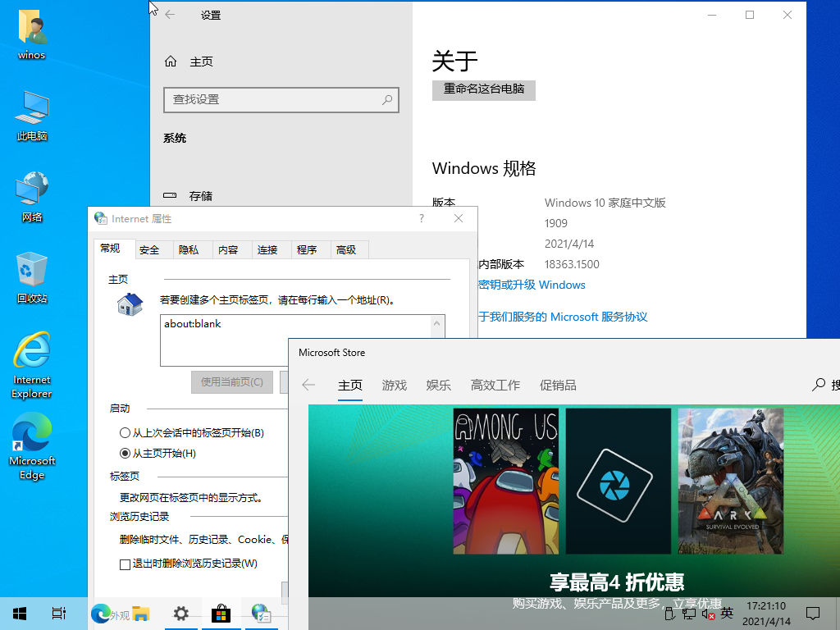The width and height of the screenshot is (840, 630).
Task: Open Microsoft 服务协议 link
Action: pos(599,317)
